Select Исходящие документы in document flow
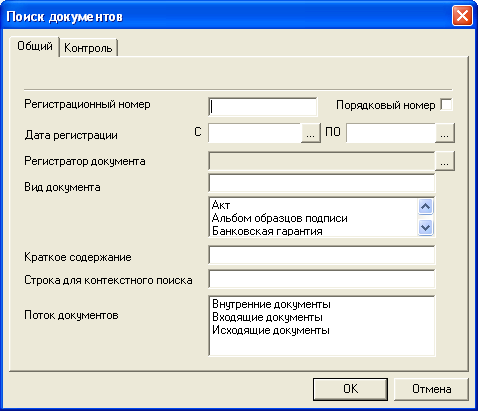The height and width of the screenshot is (411, 478). 271,330
